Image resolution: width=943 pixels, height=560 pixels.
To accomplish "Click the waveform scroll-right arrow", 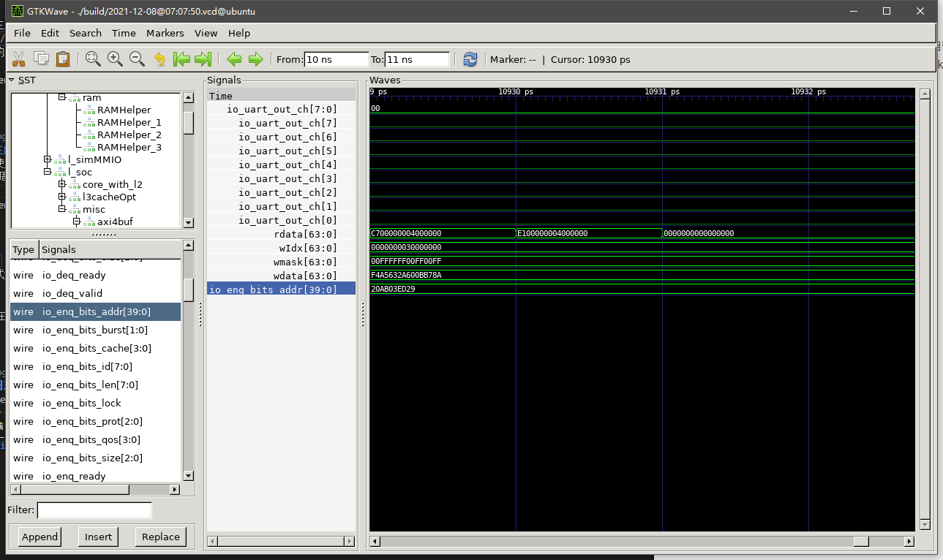I will click(909, 542).
